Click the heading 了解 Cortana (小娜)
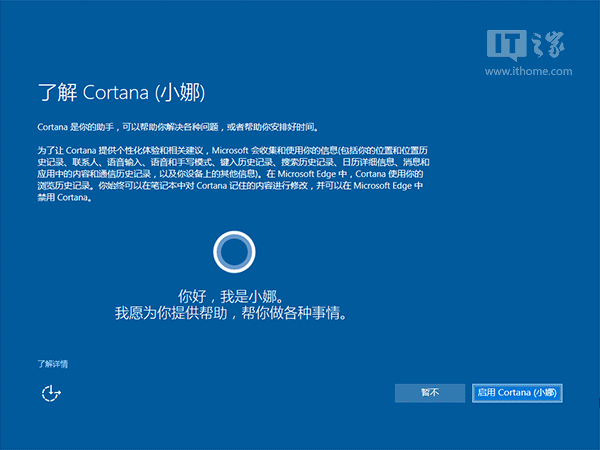The height and width of the screenshot is (450, 600). pos(122,93)
